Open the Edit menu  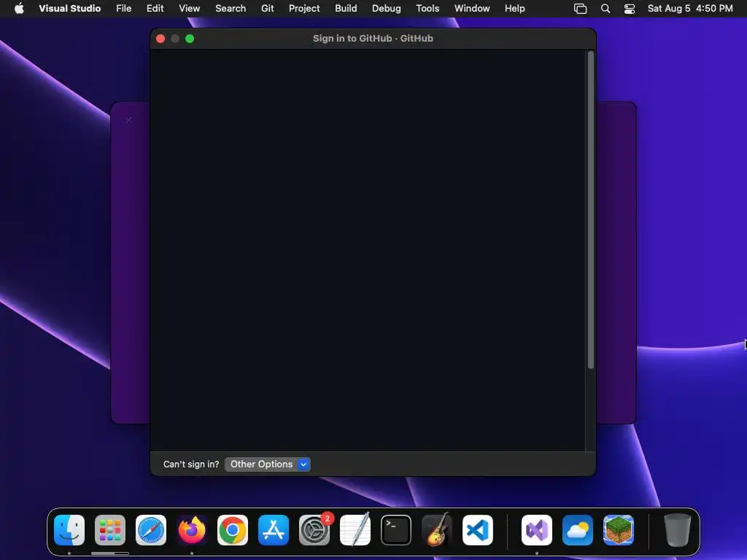pyautogui.click(x=155, y=9)
